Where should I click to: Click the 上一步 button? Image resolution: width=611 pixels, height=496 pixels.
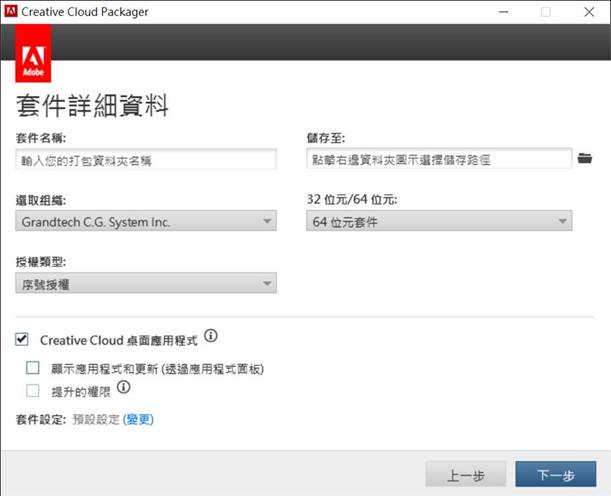(466, 475)
